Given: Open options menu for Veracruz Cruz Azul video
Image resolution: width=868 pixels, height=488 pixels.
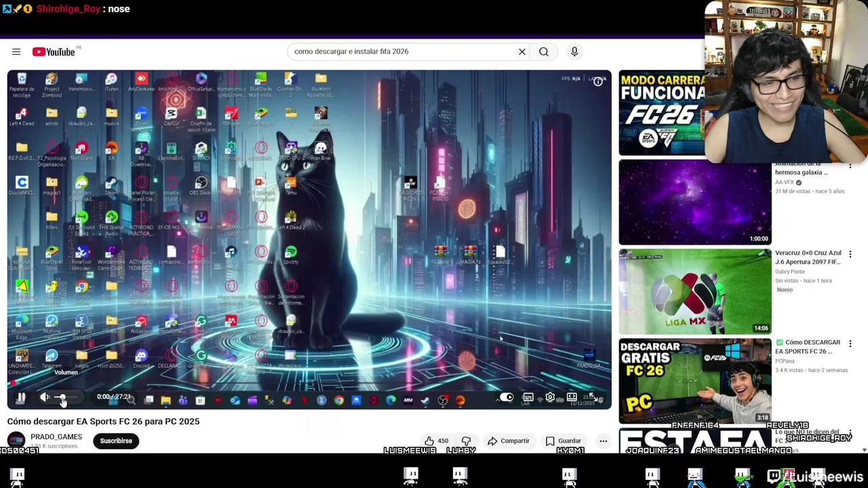Looking at the screenshot, I should coord(850,254).
